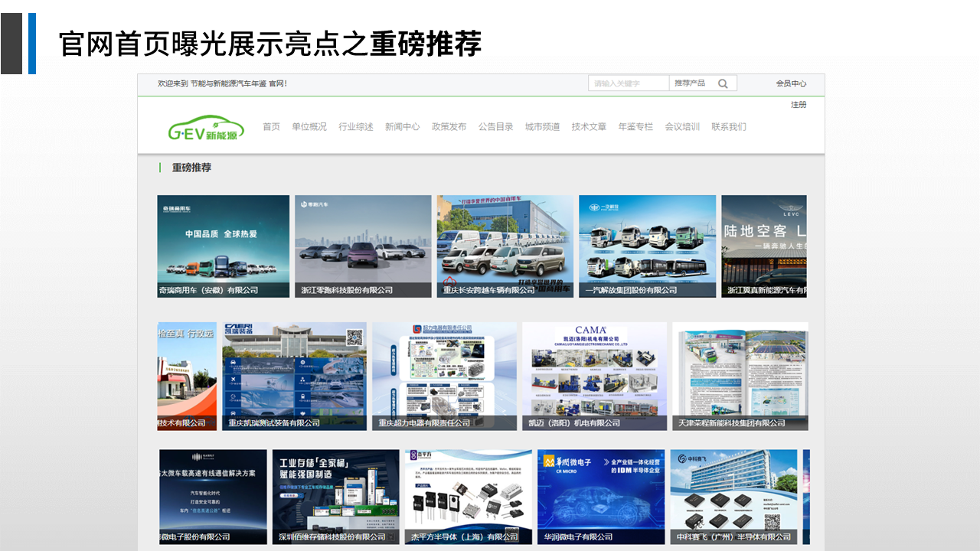Select the 浙江零跑科技股份有限公司 card
The height and width of the screenshot is (551, 980).
tap(363, 246)
